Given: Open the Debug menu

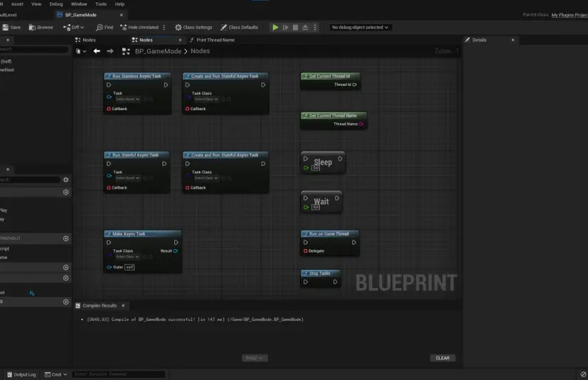Looking at the screenshot, I should 56,4.
